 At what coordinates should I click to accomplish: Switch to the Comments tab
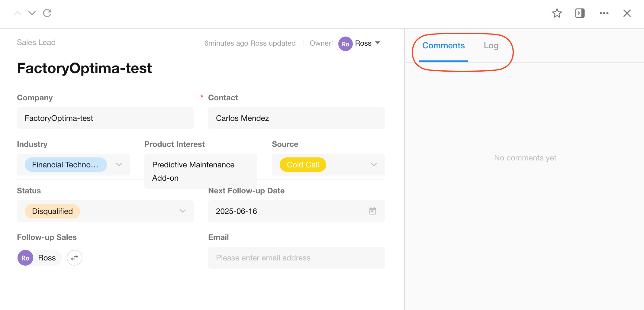tap(443, 46)
